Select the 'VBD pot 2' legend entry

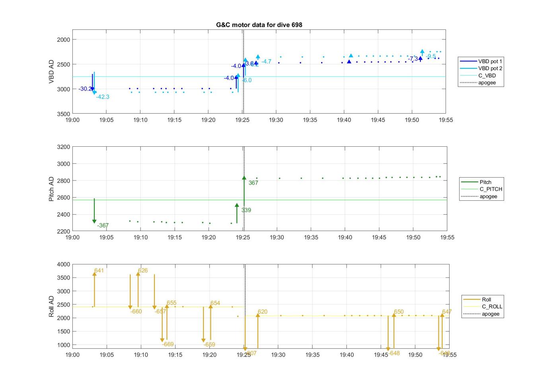pyautogui.click(x=481, y=68)
